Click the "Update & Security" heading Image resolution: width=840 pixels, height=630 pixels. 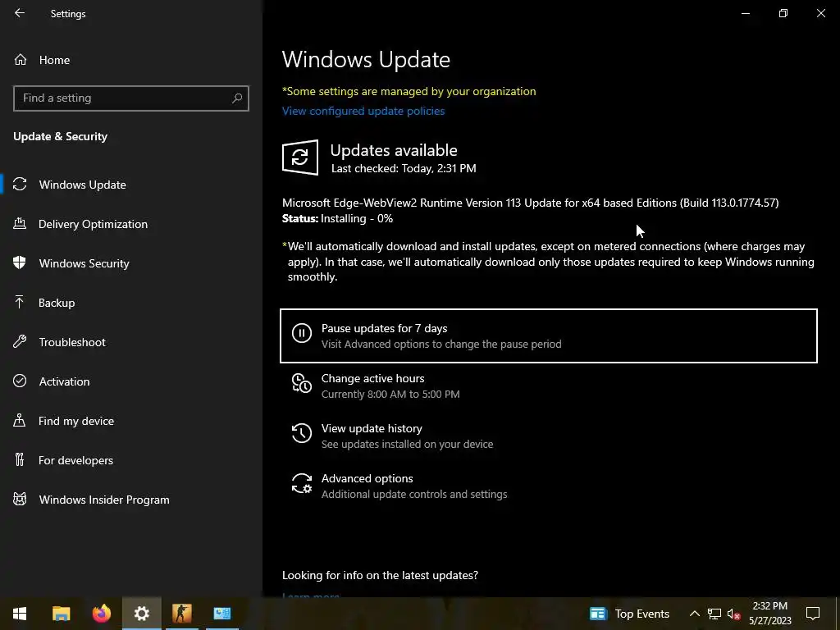tap(60, 137)
